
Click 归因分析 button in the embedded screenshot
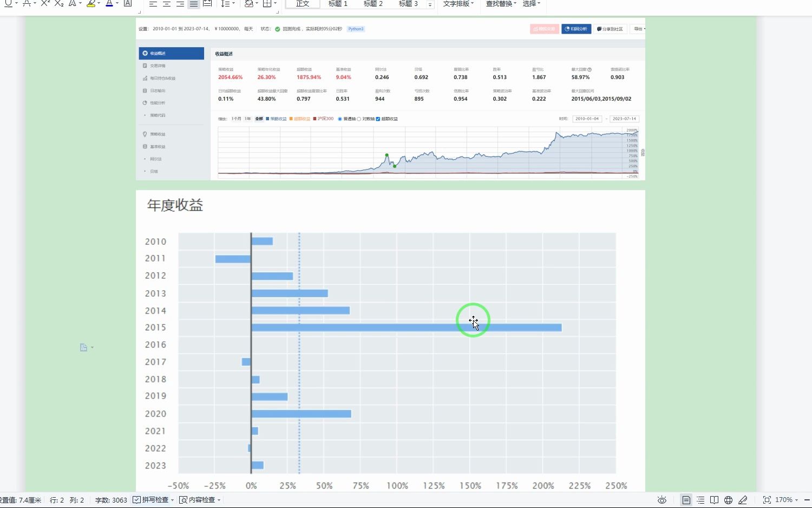click(576, 29)
